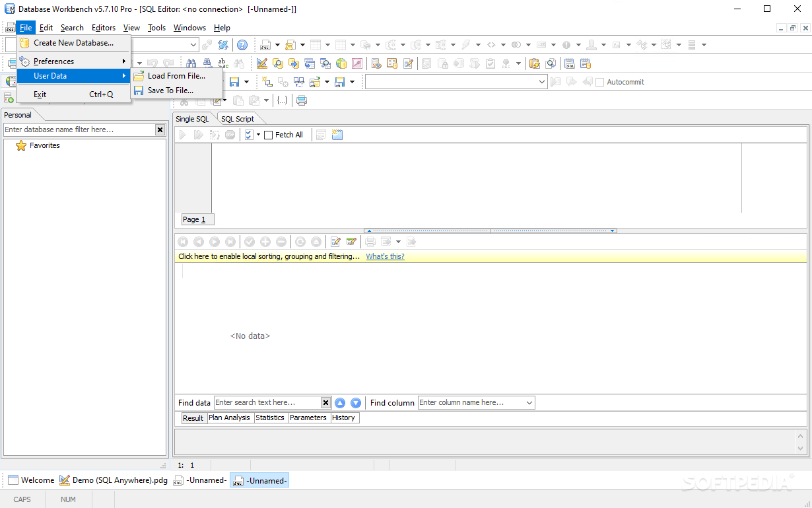Click the scrollbar down arrow in message panel

(x=801, y=449)
